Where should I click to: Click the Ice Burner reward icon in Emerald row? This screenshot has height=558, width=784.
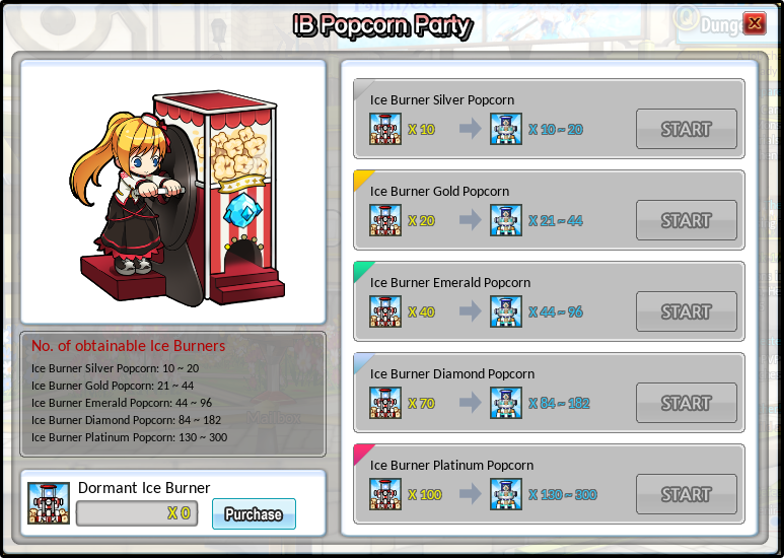pos(506,312)
